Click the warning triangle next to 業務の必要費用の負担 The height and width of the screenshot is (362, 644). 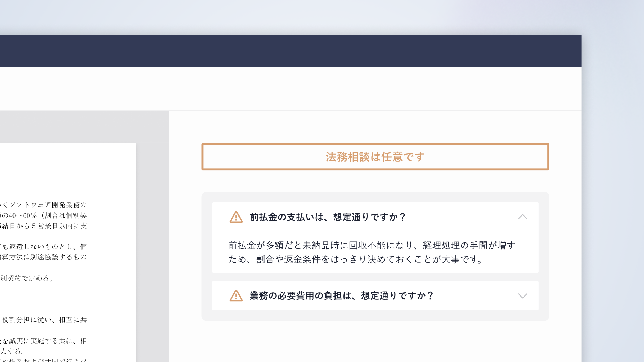[x=236, y=296]
